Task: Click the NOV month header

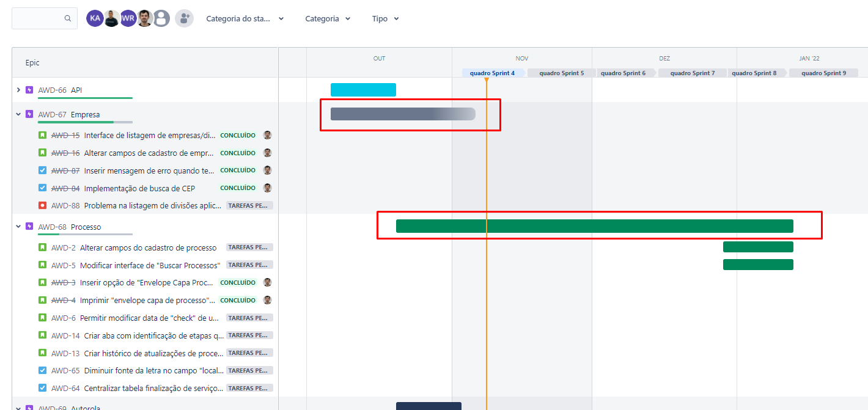Action: coord(522,59)
